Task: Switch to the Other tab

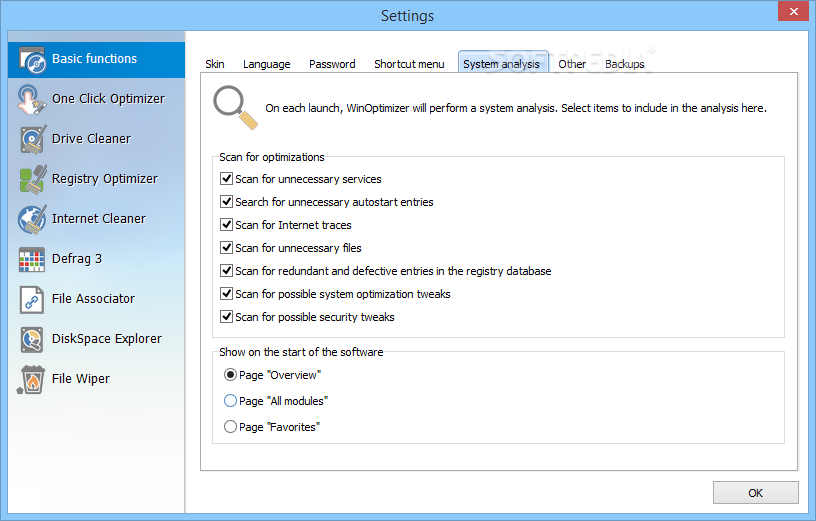Action: click(x=572, y=64)
